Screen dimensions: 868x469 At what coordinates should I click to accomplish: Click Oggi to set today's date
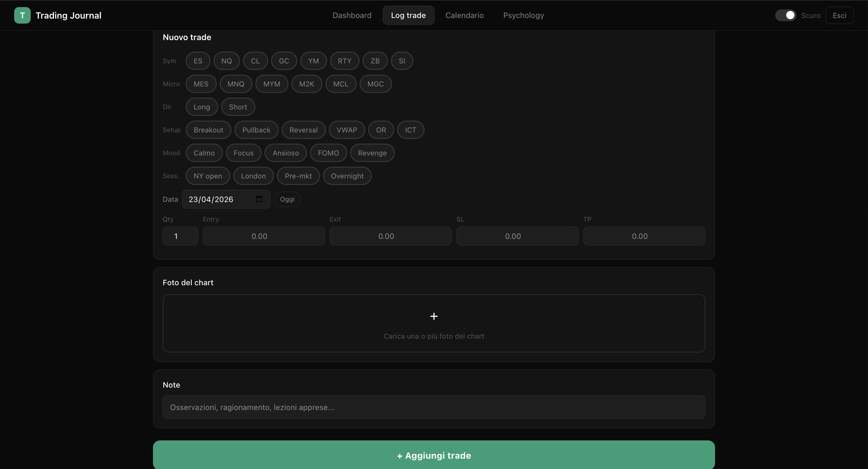(287, 199)
